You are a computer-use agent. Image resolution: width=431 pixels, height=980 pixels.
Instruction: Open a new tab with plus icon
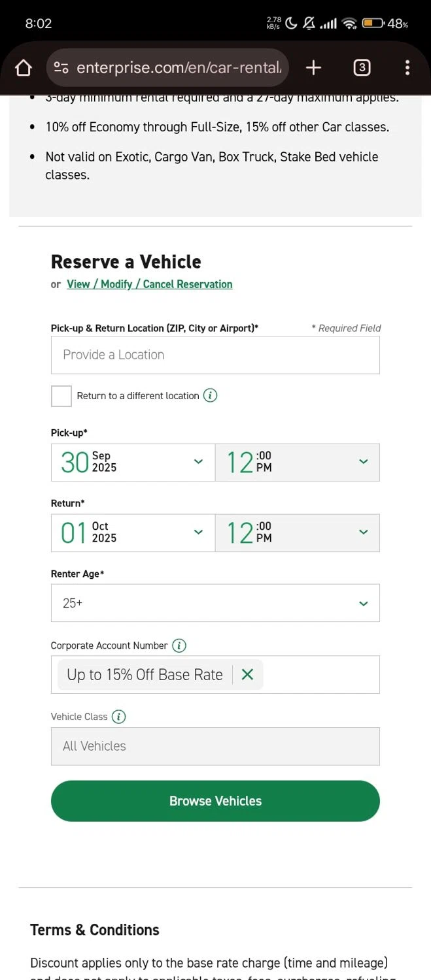point(313,67)
